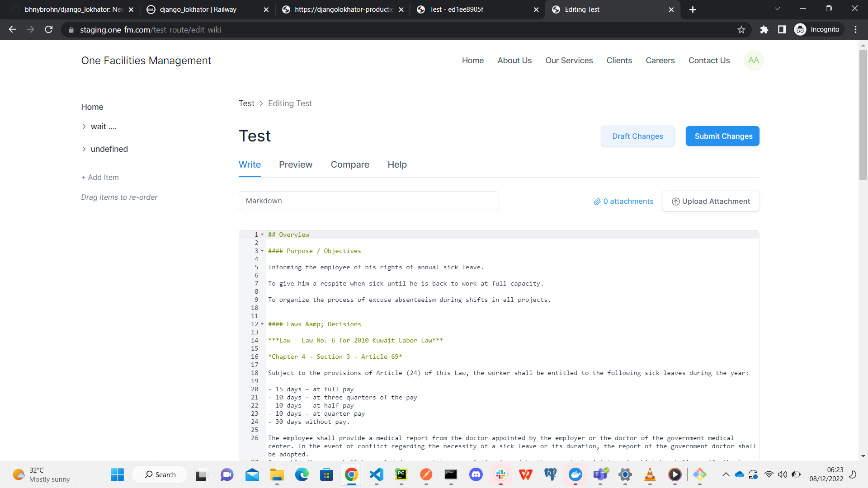Click the Submit Changes button

coord(722,136)
